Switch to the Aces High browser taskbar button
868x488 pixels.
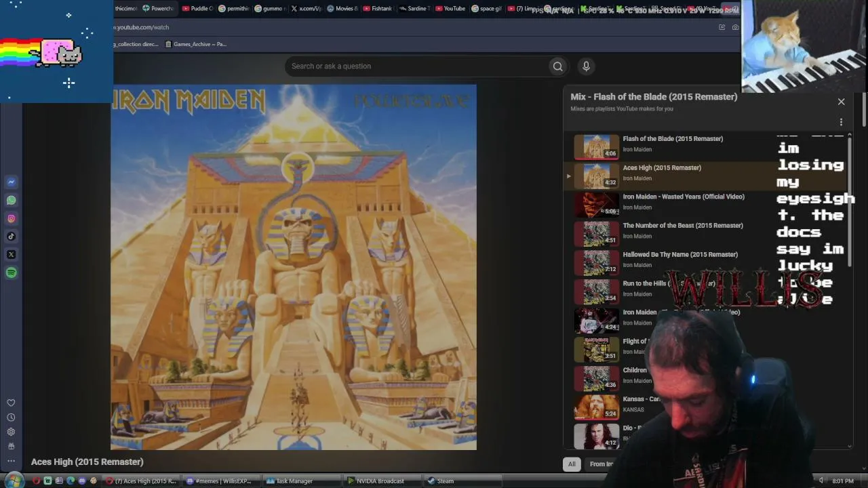pos(141,481)
